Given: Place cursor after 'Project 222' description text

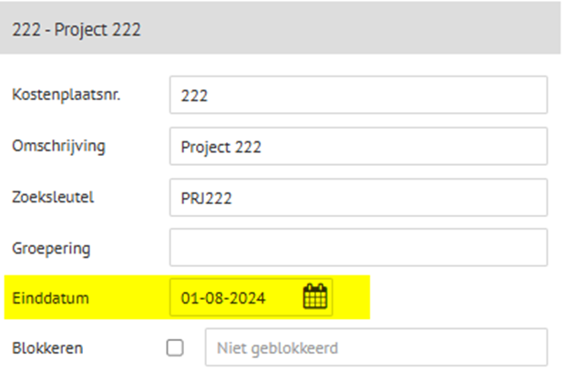Looking at the screenshot, I should coord(262,147).
